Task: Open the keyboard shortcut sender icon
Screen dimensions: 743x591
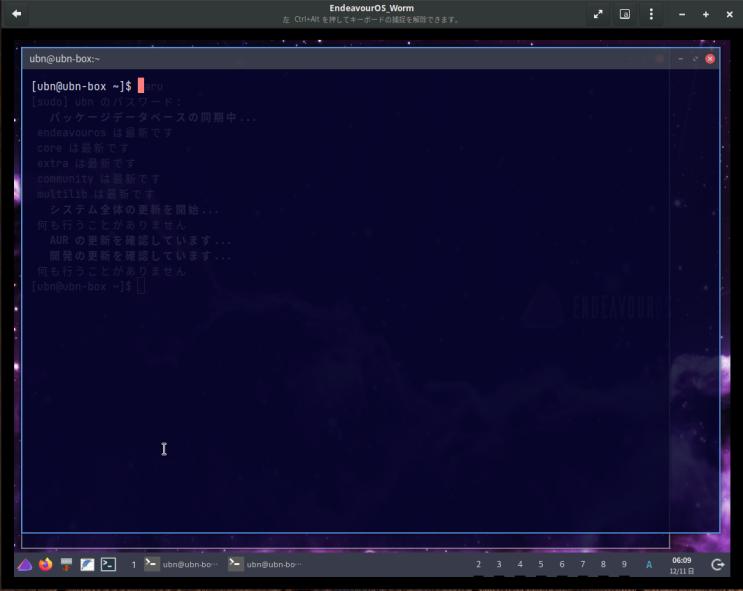Action: coord(625,14)
